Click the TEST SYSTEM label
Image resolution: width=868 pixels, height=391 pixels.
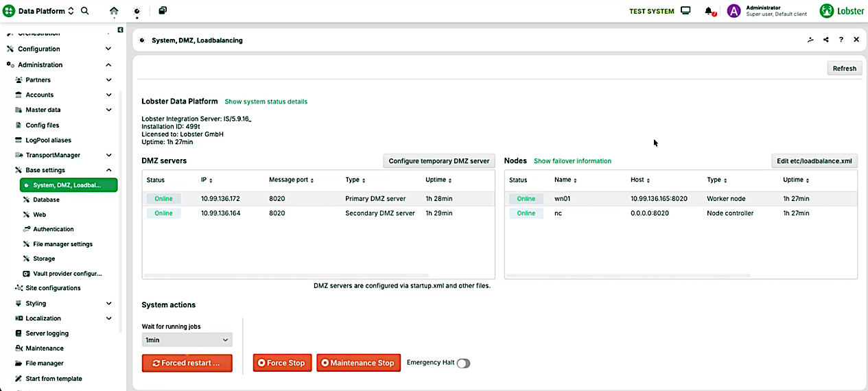652,11
